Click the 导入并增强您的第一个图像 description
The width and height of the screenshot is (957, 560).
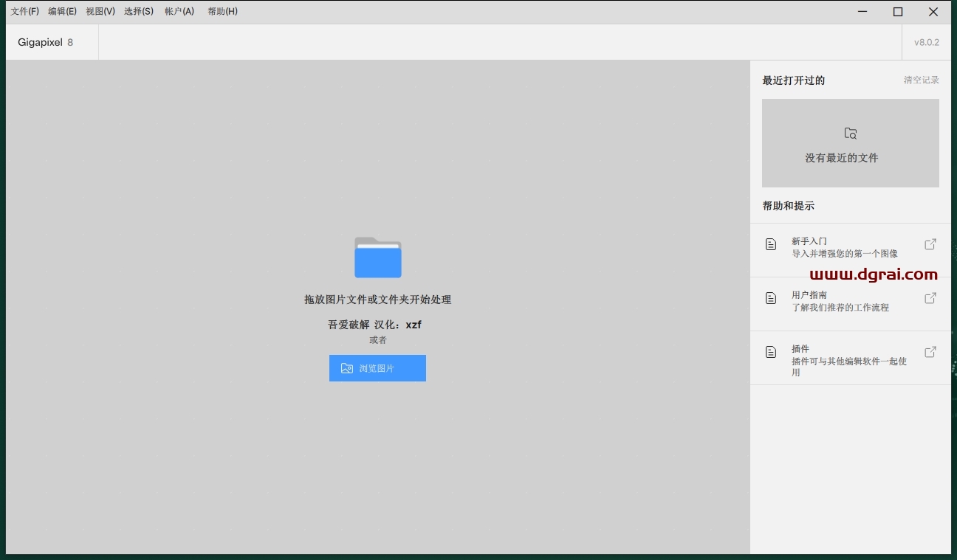click(845, 254)
